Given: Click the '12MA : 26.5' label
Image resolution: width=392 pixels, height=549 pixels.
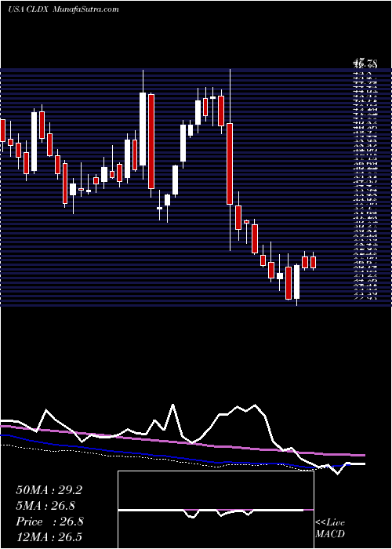Looking at the screenshot, I should pos(49,537).
